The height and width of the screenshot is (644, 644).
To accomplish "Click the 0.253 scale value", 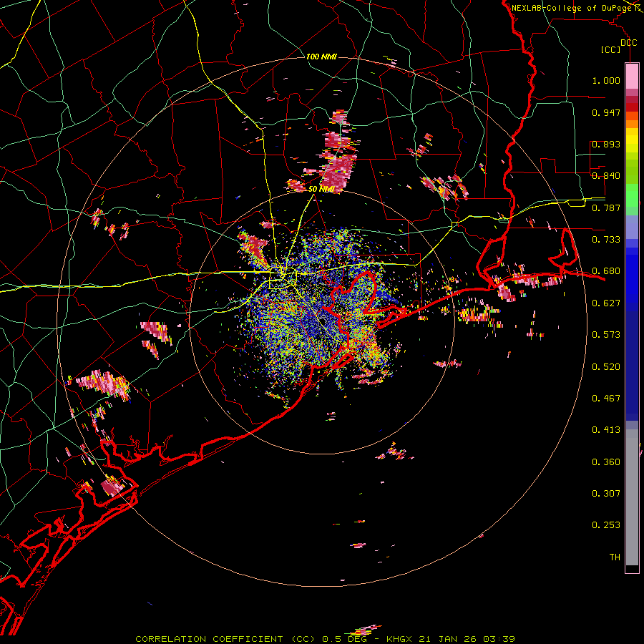I will [x=606, y=525].
